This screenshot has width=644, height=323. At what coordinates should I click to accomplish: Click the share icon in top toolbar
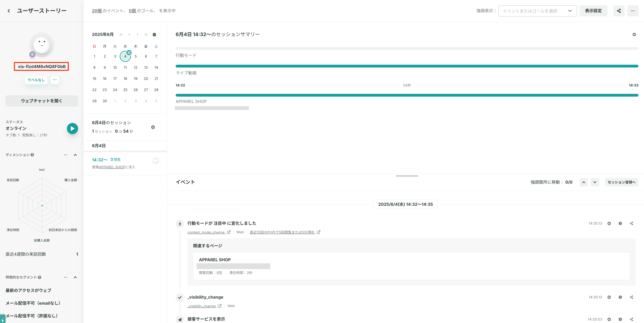click(x=619, y=11)
